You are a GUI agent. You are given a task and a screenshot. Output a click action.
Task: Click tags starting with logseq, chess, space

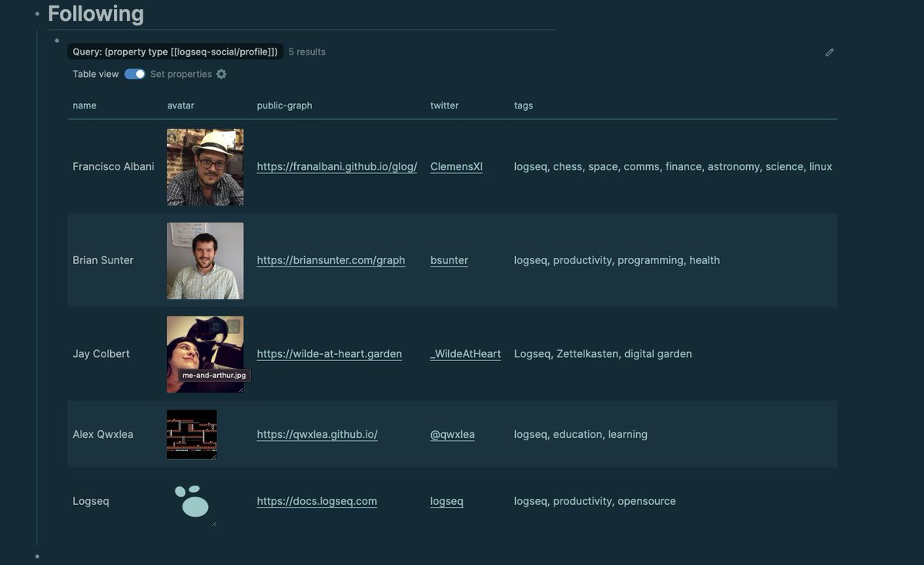[x=673, y=166]
